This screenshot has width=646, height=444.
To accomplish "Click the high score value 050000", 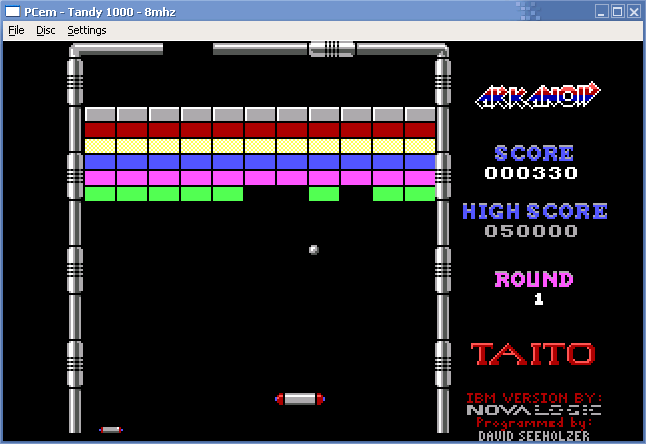I will (531, 231).
